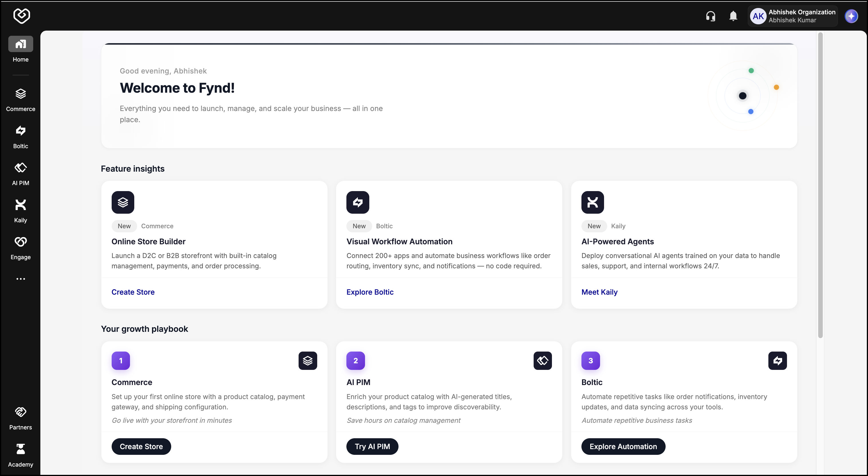Open Academy in the sidebar
The image size is (868, 476).
21,455
